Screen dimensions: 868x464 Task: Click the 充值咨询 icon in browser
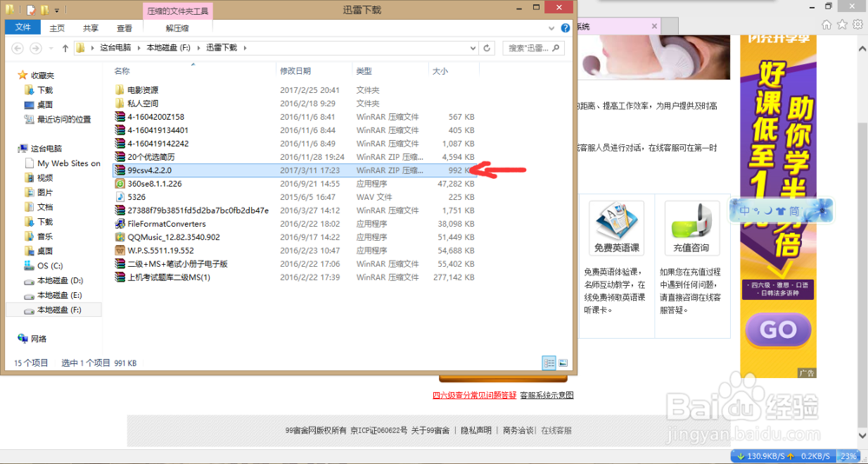tap(692, 228)
